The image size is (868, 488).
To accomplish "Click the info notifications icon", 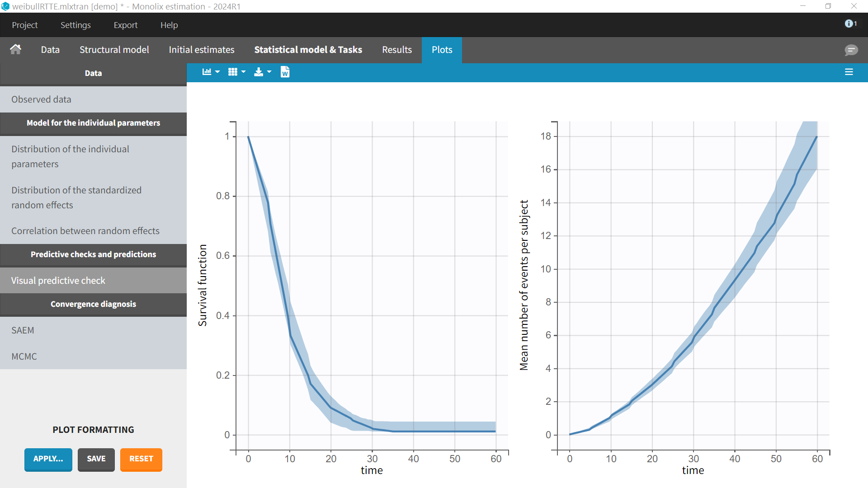I will coord(850,23).
